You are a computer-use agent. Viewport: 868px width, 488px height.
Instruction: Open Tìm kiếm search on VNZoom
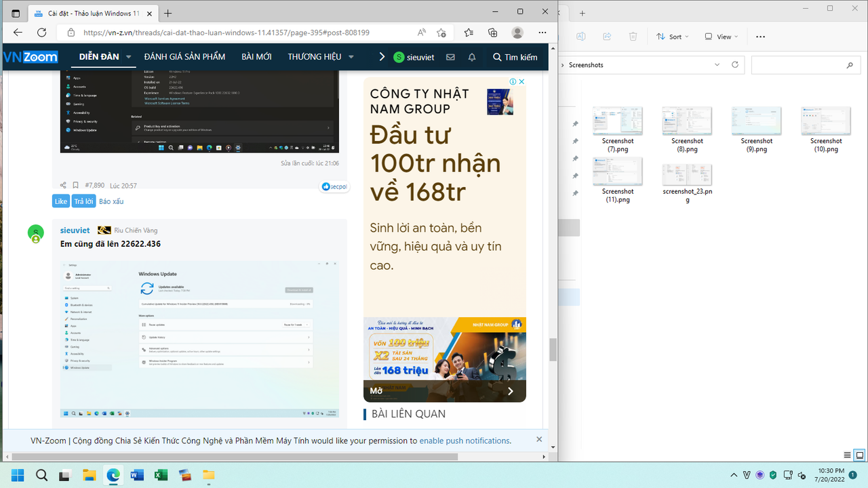[x=515, y=58]
